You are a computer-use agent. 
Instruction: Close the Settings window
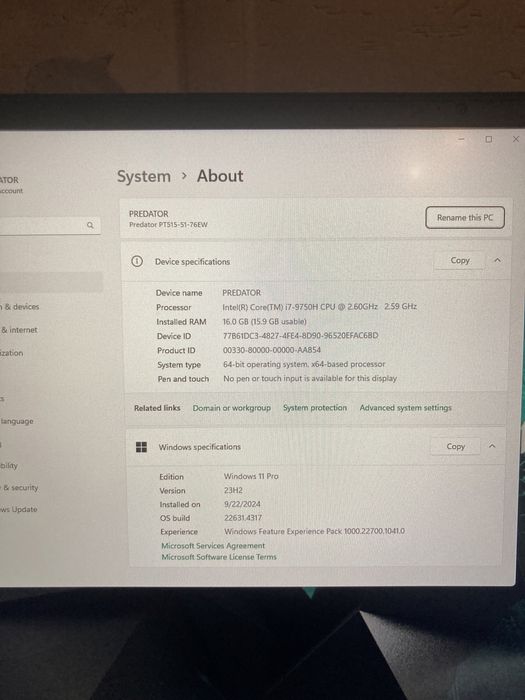[516, 139]
